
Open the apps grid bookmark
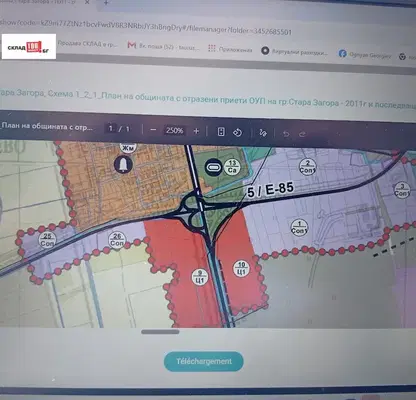click(x=230, y=49)
